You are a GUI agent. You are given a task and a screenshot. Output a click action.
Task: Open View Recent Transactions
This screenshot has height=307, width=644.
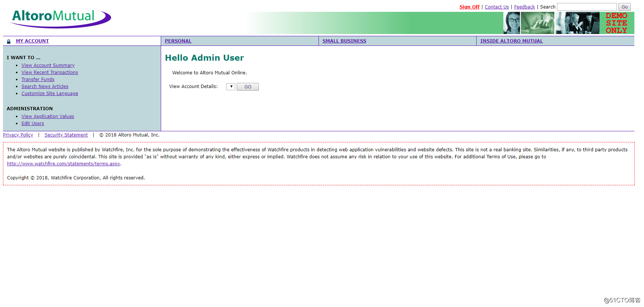pos(50,72)
